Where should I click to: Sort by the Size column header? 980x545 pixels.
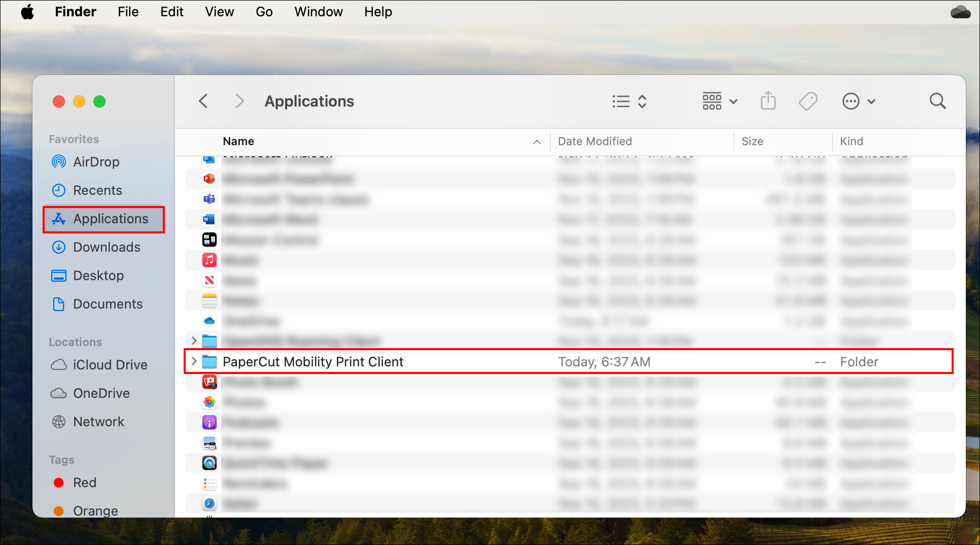(x=752, y=142)
